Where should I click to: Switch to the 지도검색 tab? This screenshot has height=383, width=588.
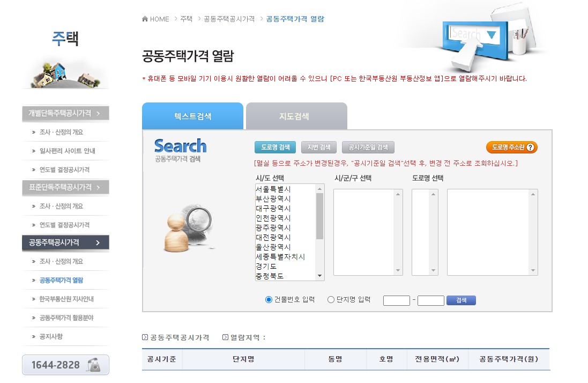coord(296,116)
